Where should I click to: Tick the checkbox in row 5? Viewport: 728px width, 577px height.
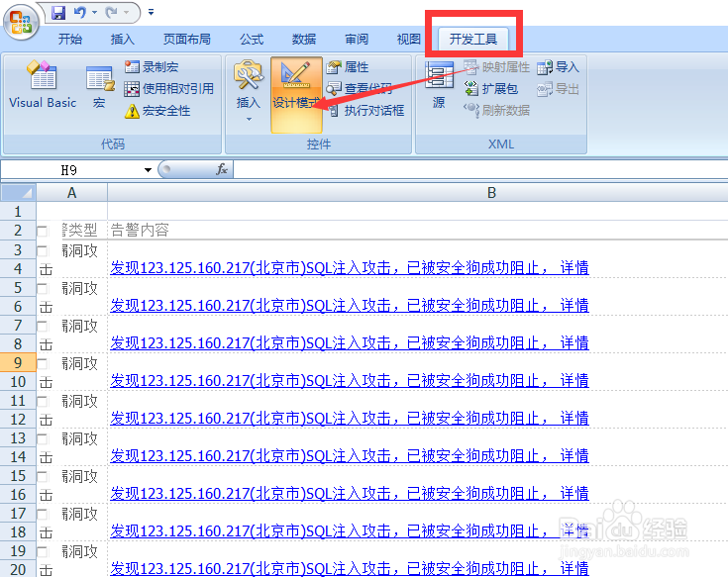[x=43, y=289]
